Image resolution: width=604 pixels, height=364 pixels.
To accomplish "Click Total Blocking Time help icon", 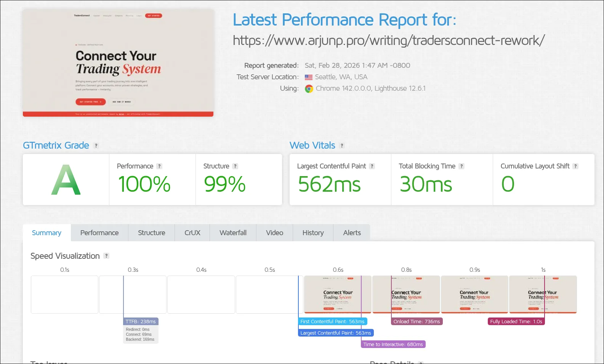I will [x=461, y=166].
